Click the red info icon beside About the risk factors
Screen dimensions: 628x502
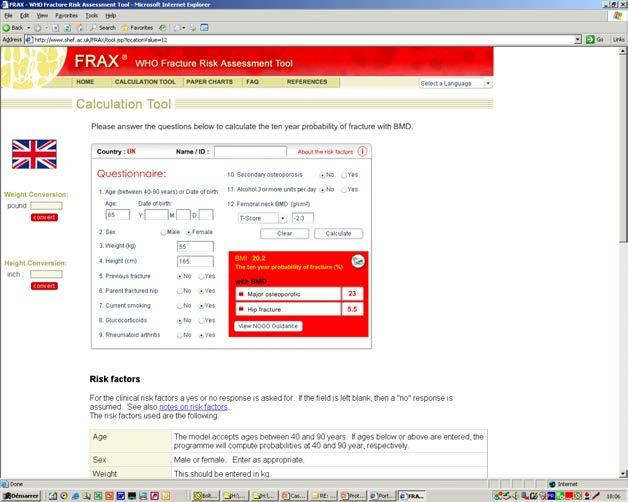pyautogui.click(x=362, y=151)
